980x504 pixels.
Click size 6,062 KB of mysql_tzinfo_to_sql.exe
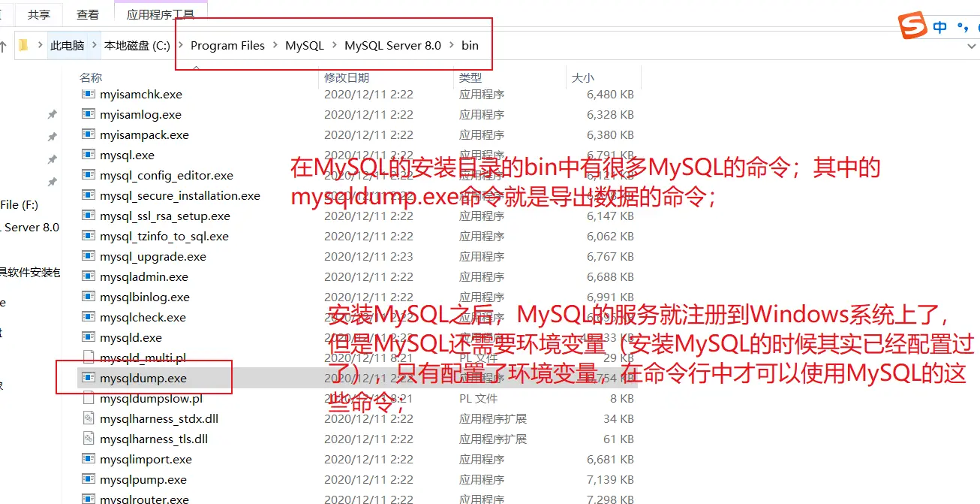610,237
